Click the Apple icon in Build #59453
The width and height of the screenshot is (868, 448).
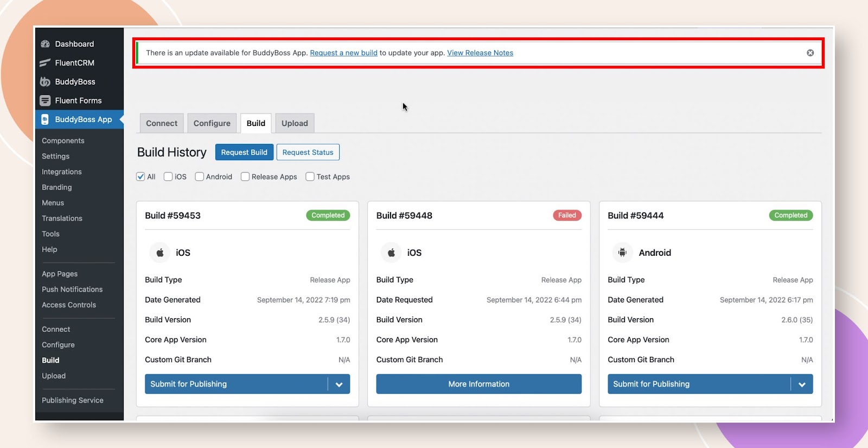160,253
